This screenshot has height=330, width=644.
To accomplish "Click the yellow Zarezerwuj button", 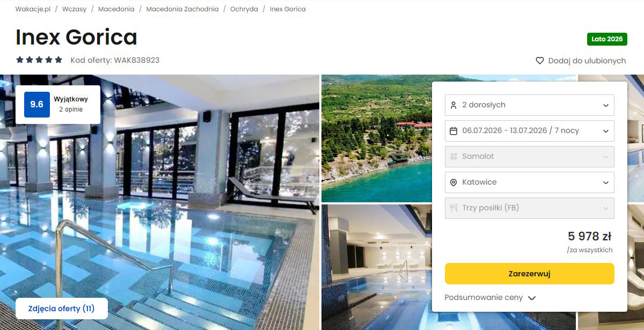I will point(530,274).
